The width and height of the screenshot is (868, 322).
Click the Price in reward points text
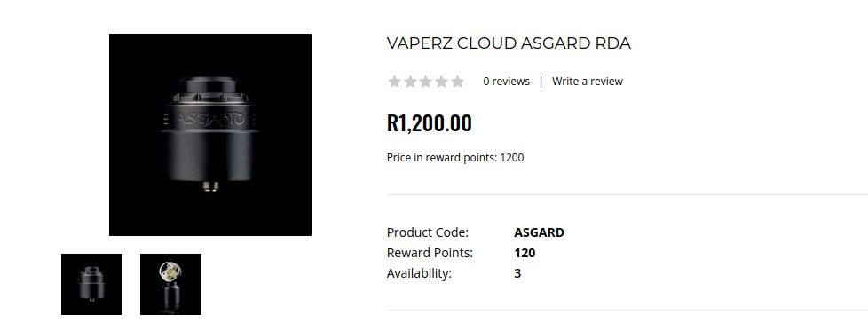pos(455,158)
